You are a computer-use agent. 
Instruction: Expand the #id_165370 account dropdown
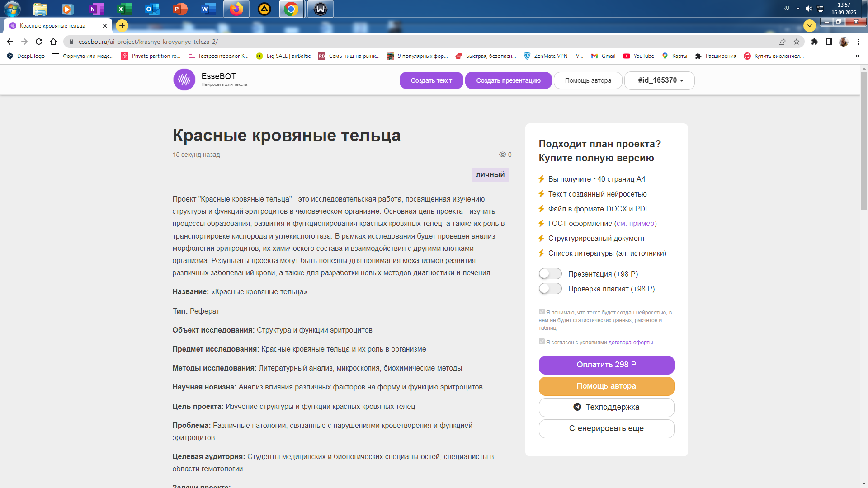coord(660,80)
